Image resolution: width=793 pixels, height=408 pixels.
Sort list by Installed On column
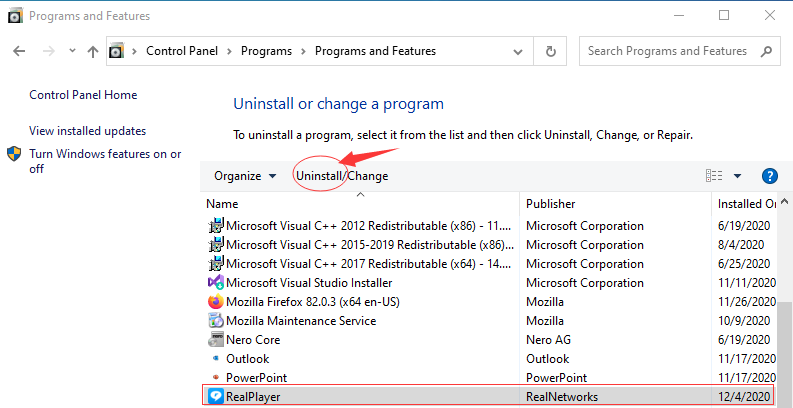pos(747,204)
